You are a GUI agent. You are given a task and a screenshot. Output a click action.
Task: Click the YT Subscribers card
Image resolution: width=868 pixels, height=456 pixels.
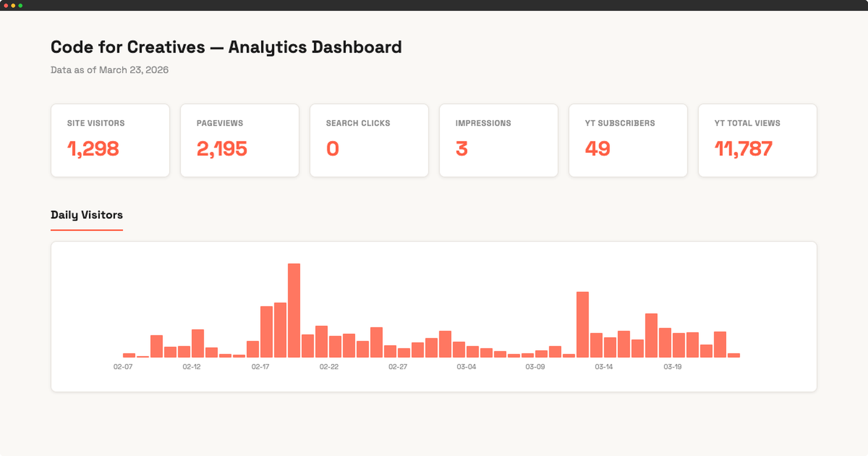pos(628,140)
